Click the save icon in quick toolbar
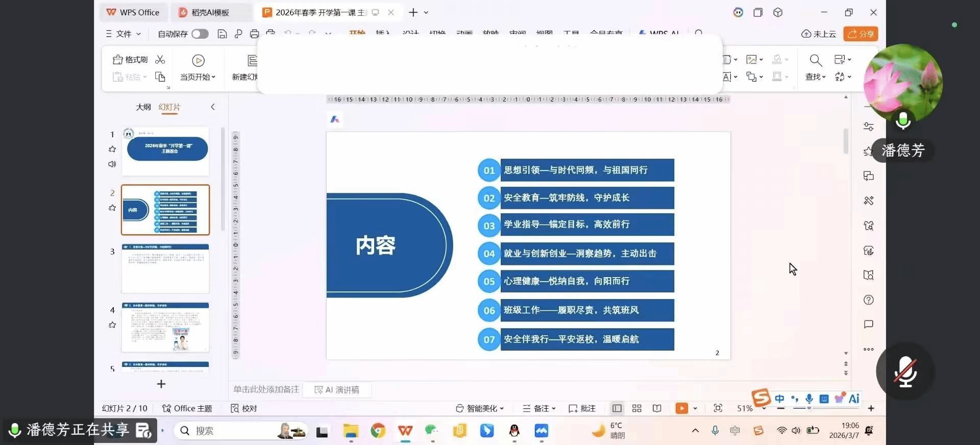Image resolution: width=980 pixels, height=445 pixels. click(x=222, y=34)
